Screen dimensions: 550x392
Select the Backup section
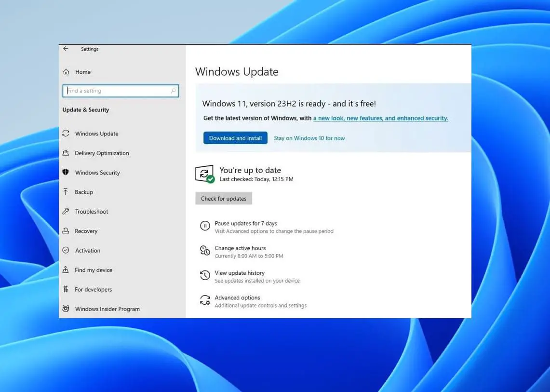(x=84, y=192)
